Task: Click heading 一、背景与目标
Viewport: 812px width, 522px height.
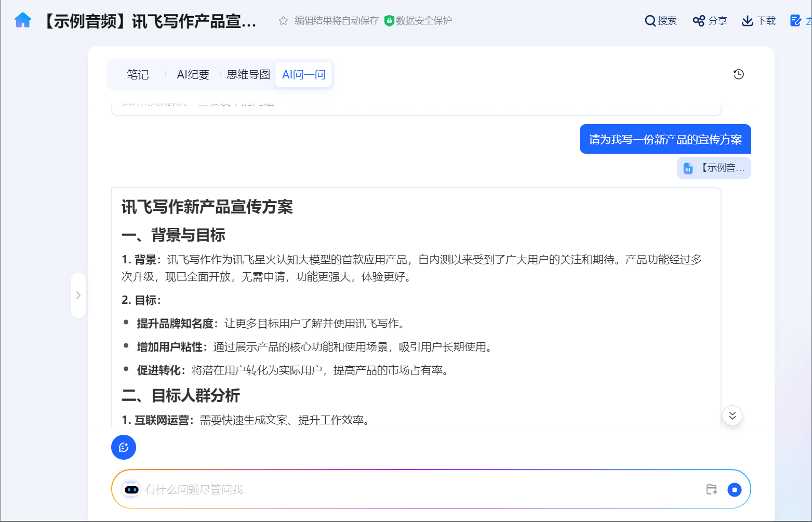Action: [174, 235]
